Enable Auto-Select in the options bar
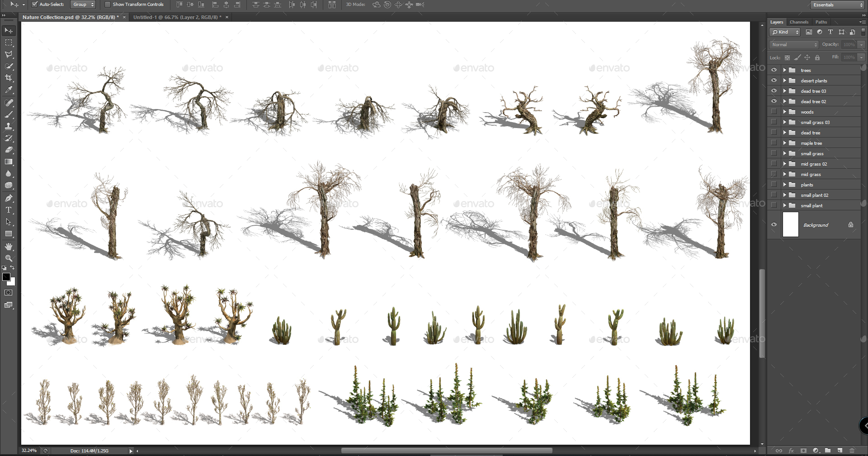The width and height of the screenshot is (868, 456). tap(33, 5)
